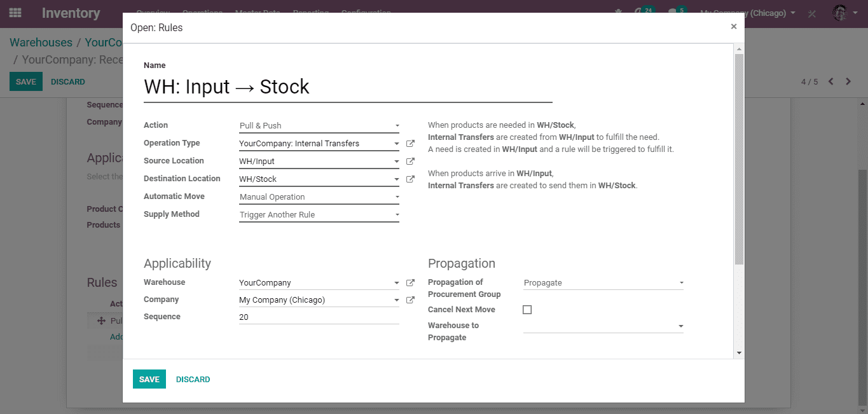Open external link for Company field
Viewport: 868px width, 414px height.
tap(410, 300)
